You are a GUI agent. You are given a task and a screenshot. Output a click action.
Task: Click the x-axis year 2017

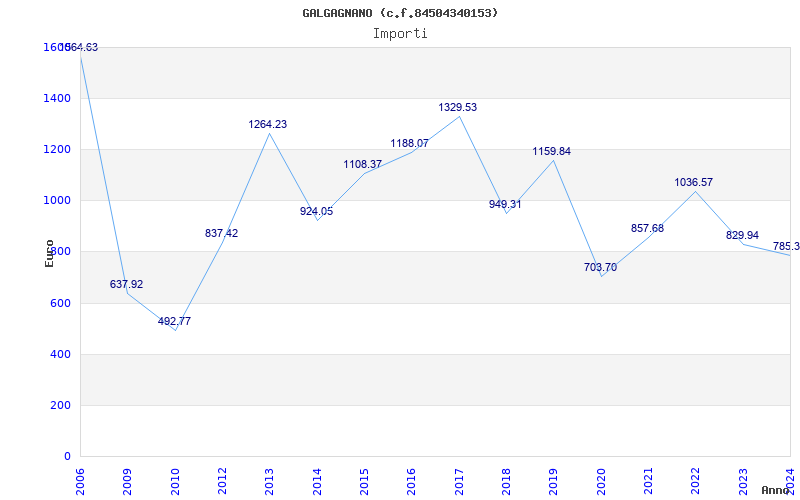click(x=459, y=482)
